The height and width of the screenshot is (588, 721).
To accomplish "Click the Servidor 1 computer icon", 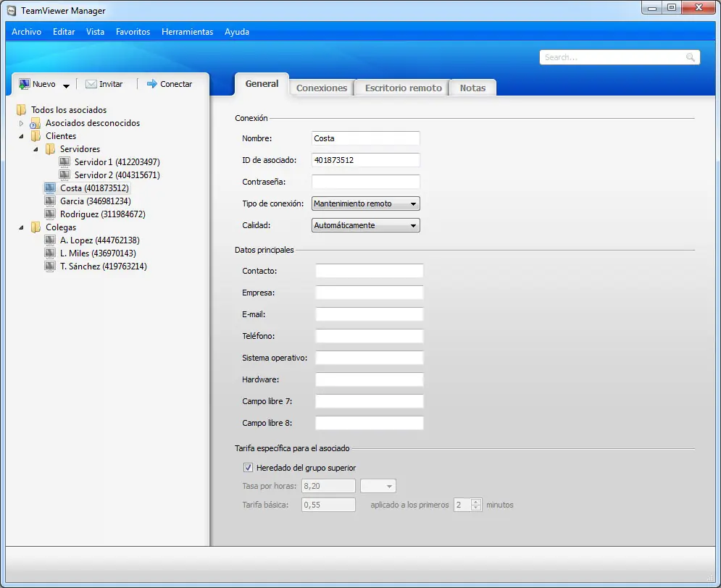I will (x=64, y=162).
